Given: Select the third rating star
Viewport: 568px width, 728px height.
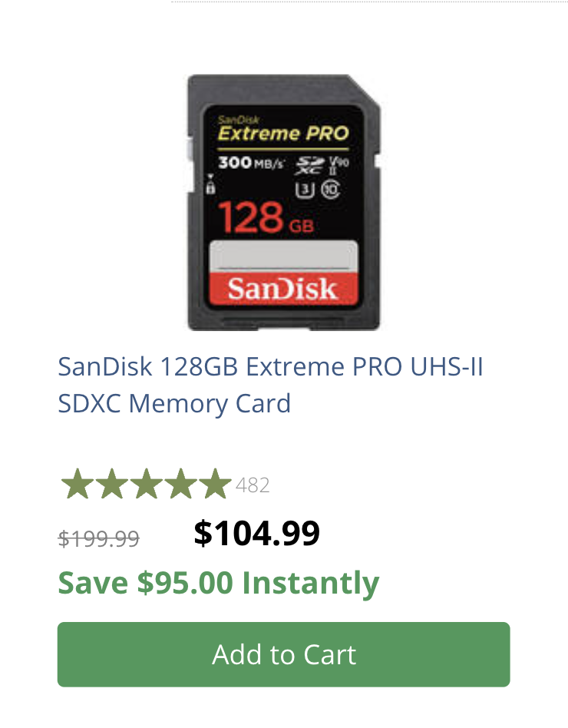Looking at the screenshot, I should [146, 485].
